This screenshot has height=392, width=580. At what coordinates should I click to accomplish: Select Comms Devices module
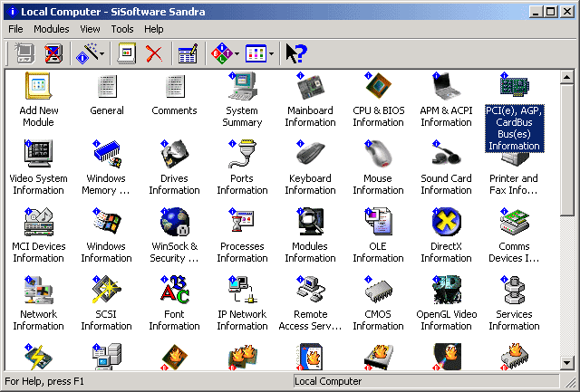[514, 222]
